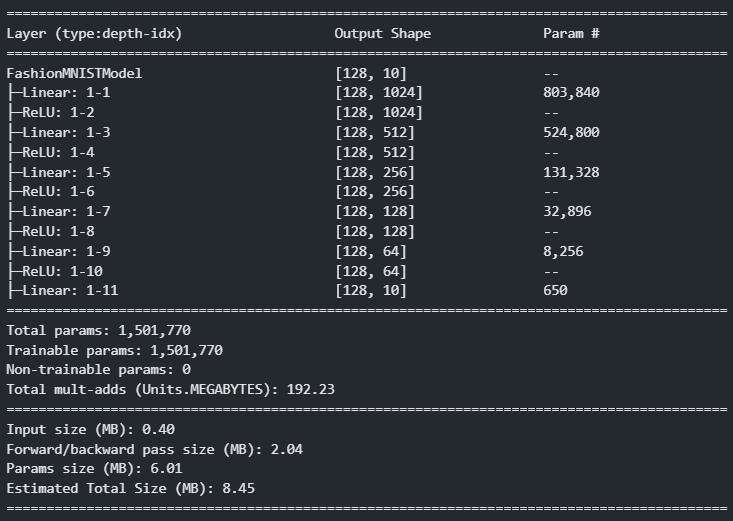Click output shape of Linear: 1-9
Image resolution: width=733 pixels, height=521 pixels.
pyautogui.click(x=371, y=251)
